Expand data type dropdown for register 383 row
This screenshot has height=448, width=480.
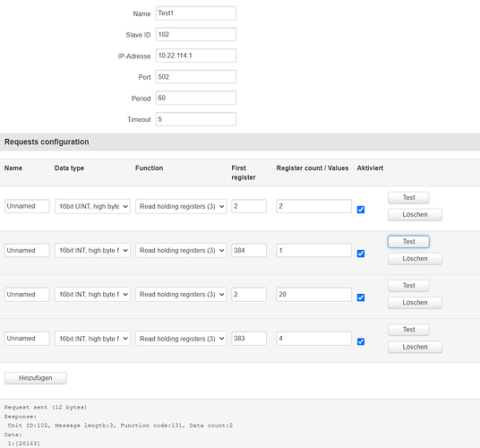coord(92,339)
